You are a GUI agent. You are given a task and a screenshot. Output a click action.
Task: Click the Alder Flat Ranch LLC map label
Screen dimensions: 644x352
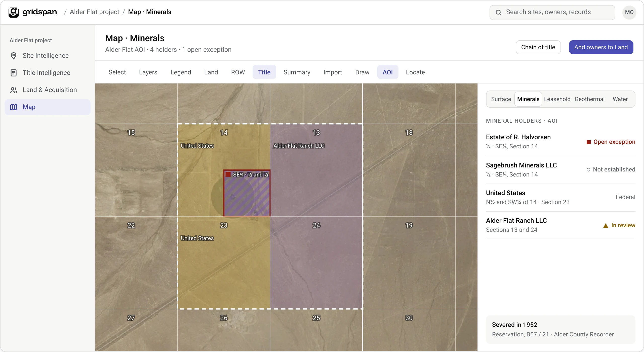(299, 146)
